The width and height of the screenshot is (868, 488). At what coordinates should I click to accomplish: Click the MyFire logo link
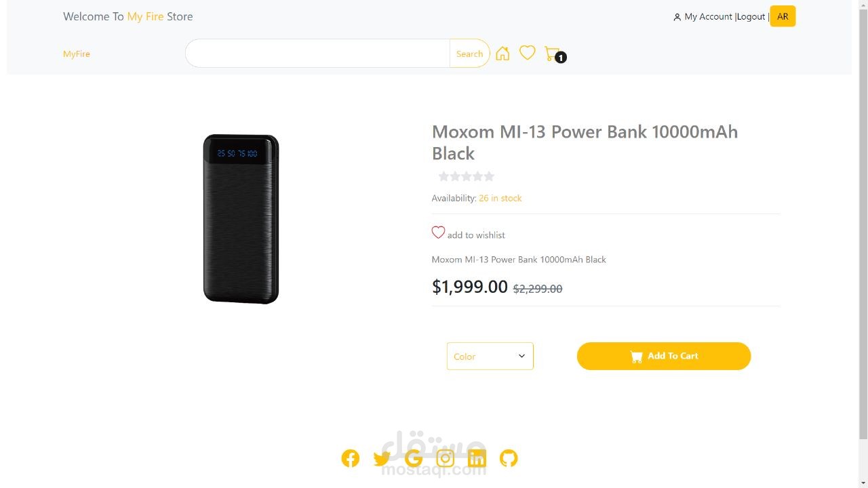[77, 54]
